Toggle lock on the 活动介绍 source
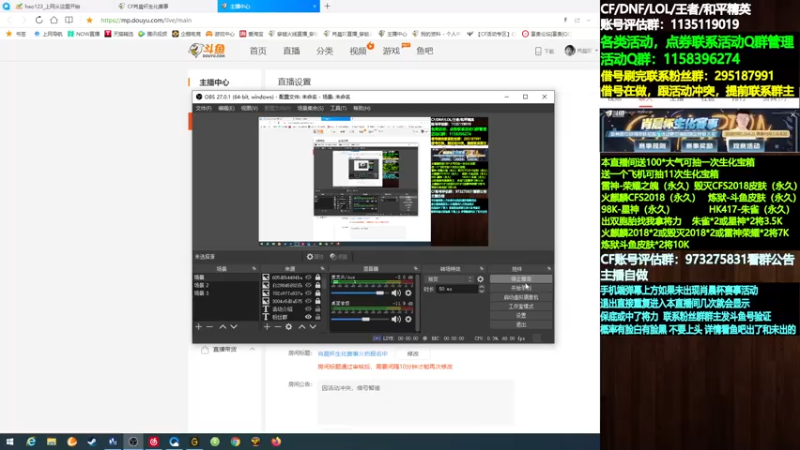The height and width of the screenshot is (450, 800). [x=318, y=309]
